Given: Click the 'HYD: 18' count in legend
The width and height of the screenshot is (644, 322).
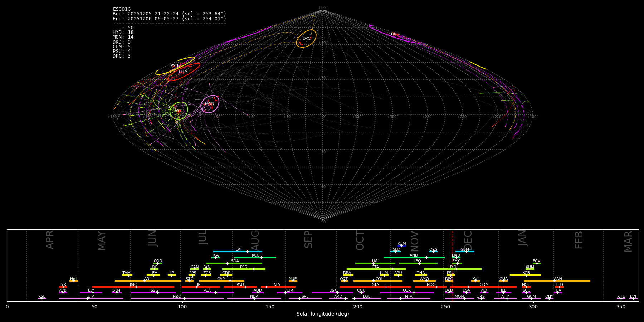Looking at the screenshot, I should click(123, 33).
